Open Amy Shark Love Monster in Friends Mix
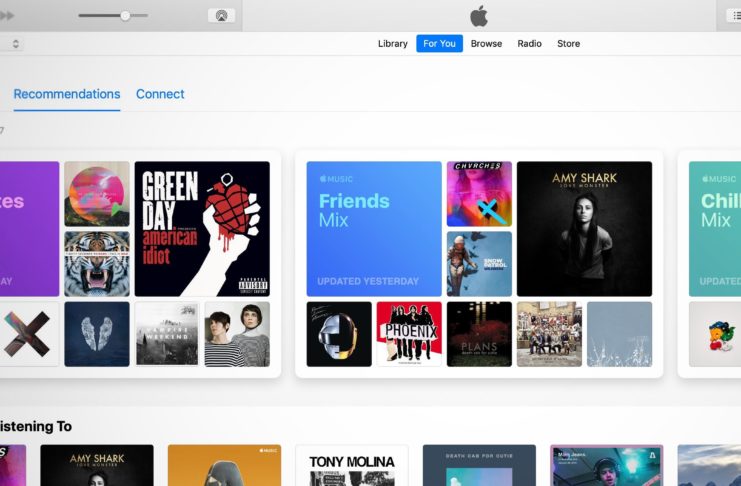This screenshot has height=486, width=741. 584,229
